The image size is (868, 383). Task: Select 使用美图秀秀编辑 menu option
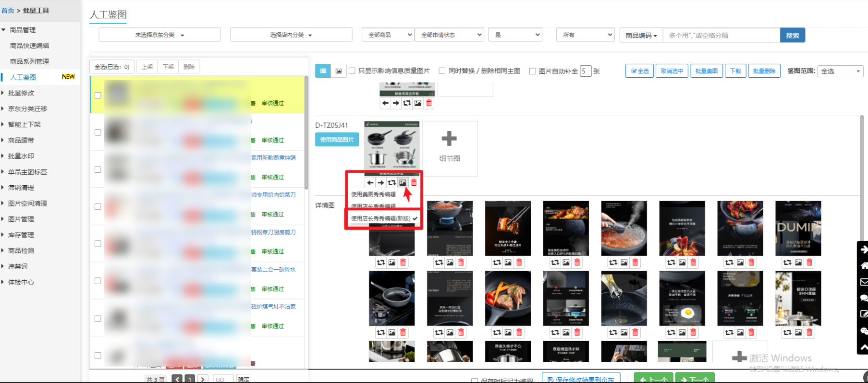373,194
